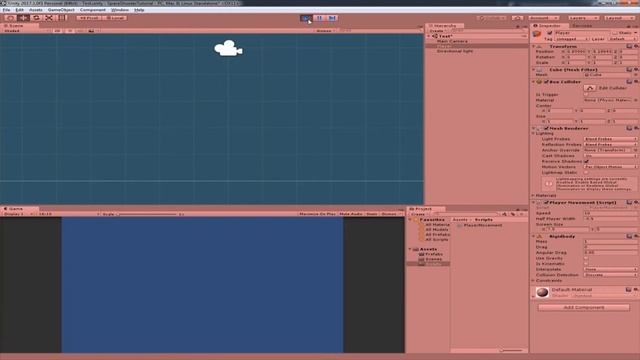Select the Move tool in the toolbar
This screenshot has height=360, width=640.
[24, 18]
